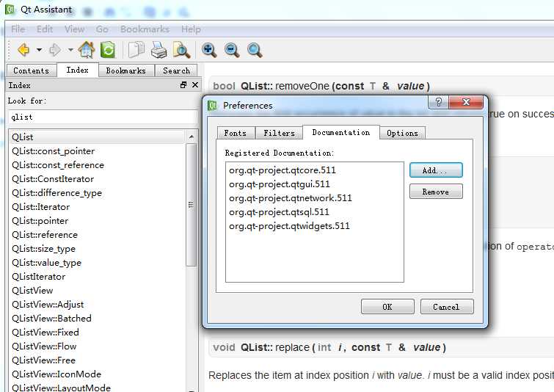Image resolution: width=554 pixels, height=392 pixels.
Task: Click the Zoom In magnifier icon
Action: 209,50
